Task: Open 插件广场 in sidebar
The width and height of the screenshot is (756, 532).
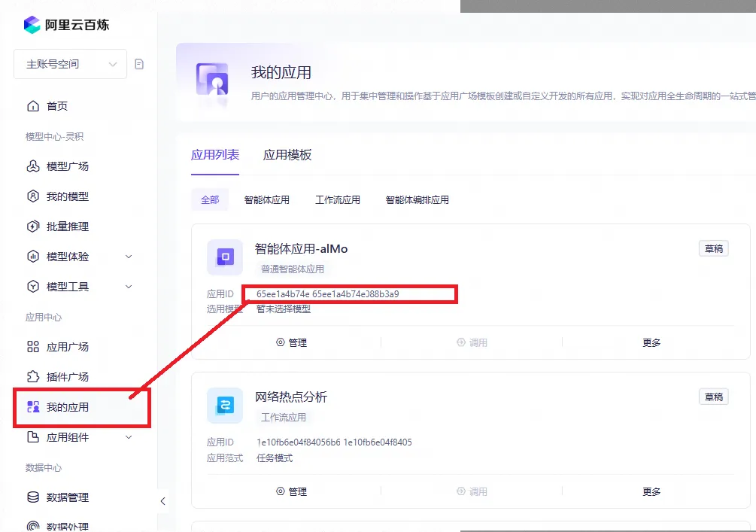Action: click(x=58, y=377)
